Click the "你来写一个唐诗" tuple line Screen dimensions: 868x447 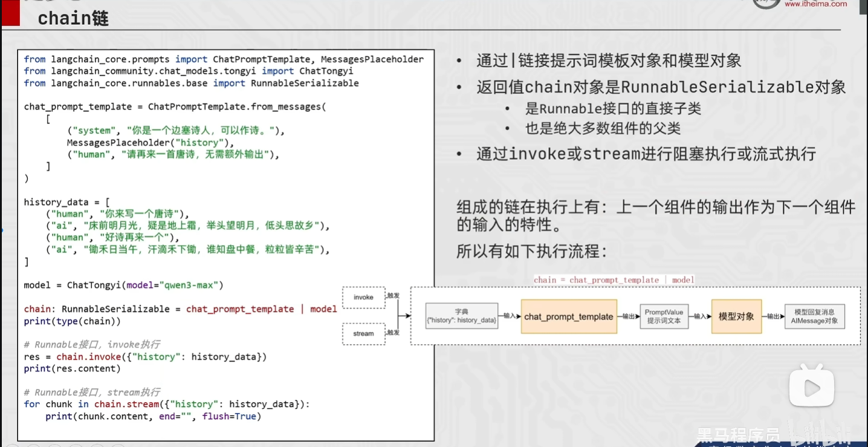point(117,214)
